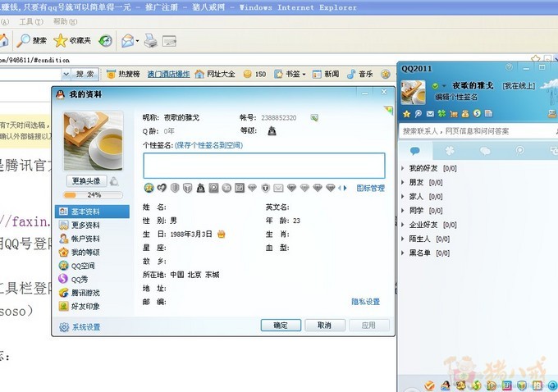Click the T shield badge icon in icon row
The image size is (558, 392).
266,188
